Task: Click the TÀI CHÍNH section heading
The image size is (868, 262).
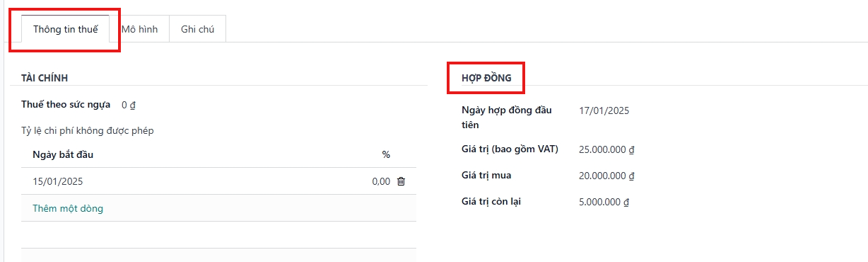Action: (45, 77)
